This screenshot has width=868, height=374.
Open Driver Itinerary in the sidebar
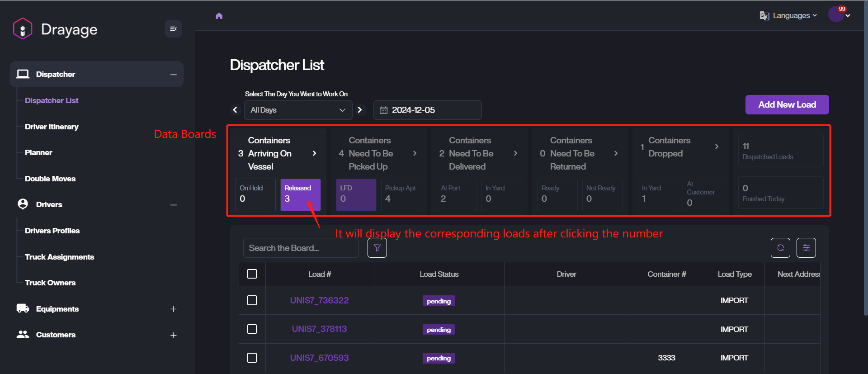(x=52, y=127)
